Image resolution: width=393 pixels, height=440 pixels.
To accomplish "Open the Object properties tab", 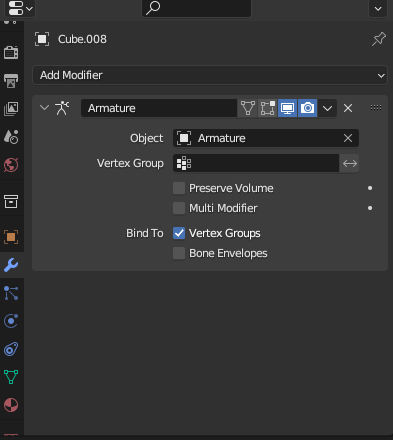I will click(11, 237).
